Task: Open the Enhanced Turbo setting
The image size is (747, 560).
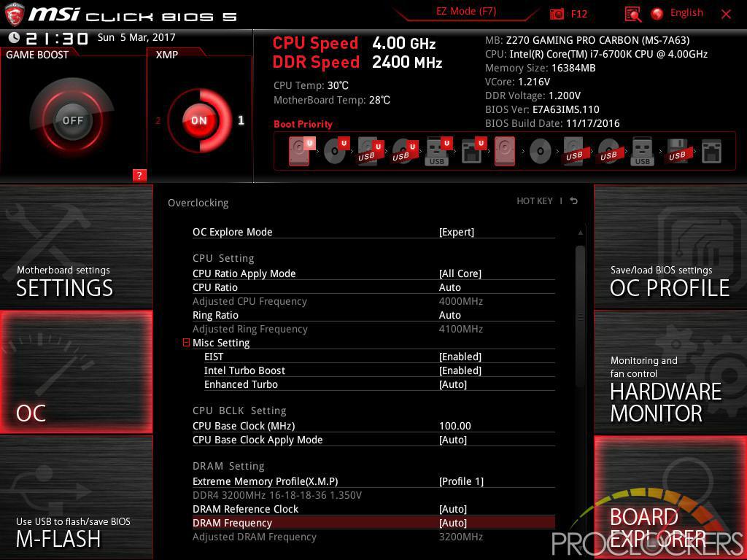Action: pos(379,384)
